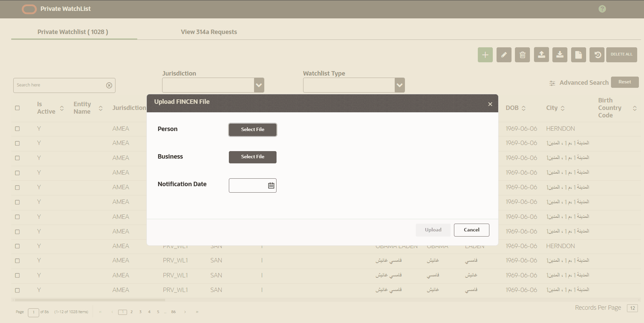Click the document file icon in toolbar
This screenshot has width=644, height=323.
(x=579, y=55)
